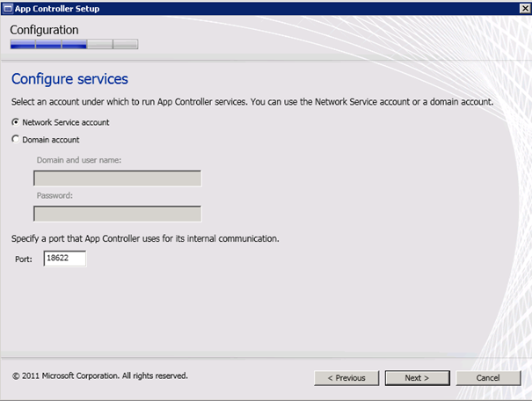Proceed by pressing the Next button
The width and height of the screenshot is (532, 401).
point(417,377)
